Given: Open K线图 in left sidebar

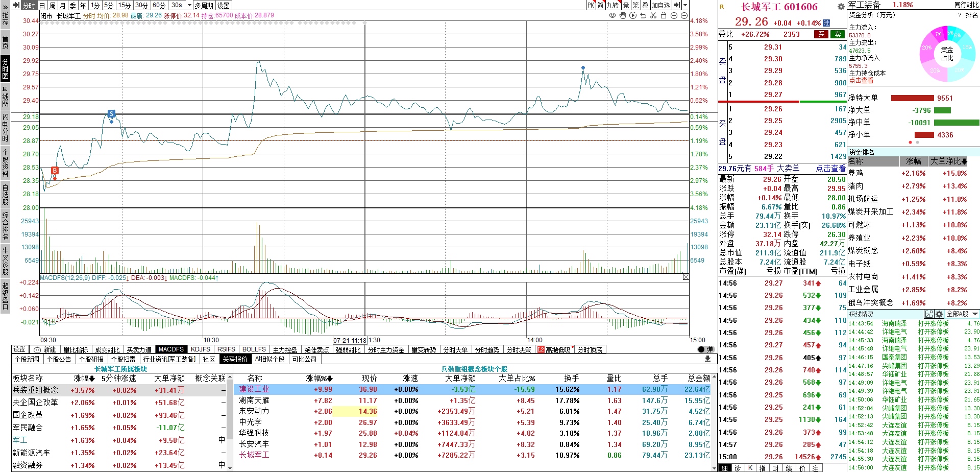Looking at the screenshot, I should pyautogui.click(x=5, y=97).
